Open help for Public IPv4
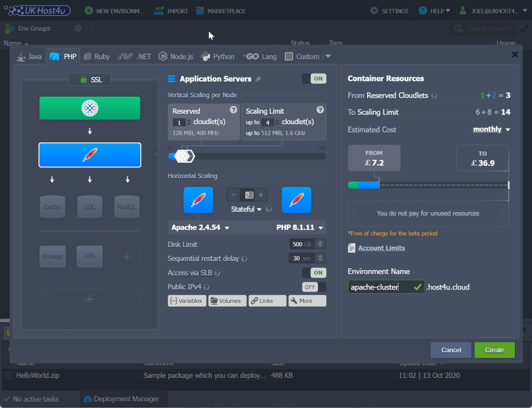Image resolution: width=532 pixels, height=408 pixels. pos(206,287)
